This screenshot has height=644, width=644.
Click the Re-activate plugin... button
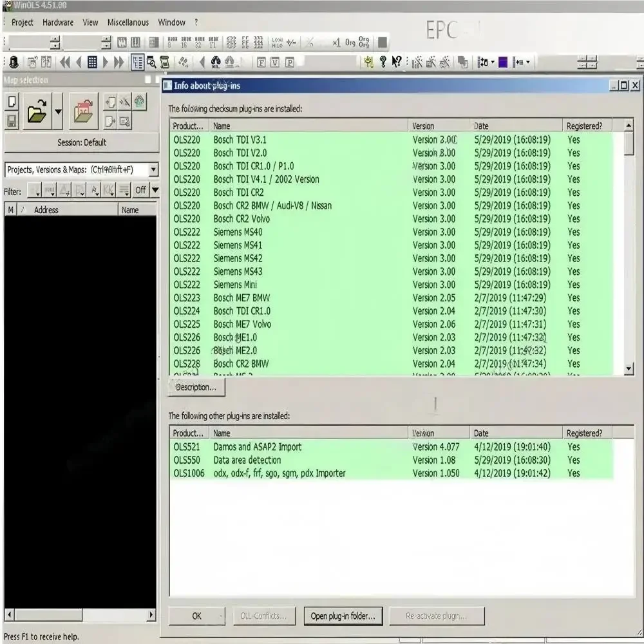pyautogui.click(x=436, y=616)
